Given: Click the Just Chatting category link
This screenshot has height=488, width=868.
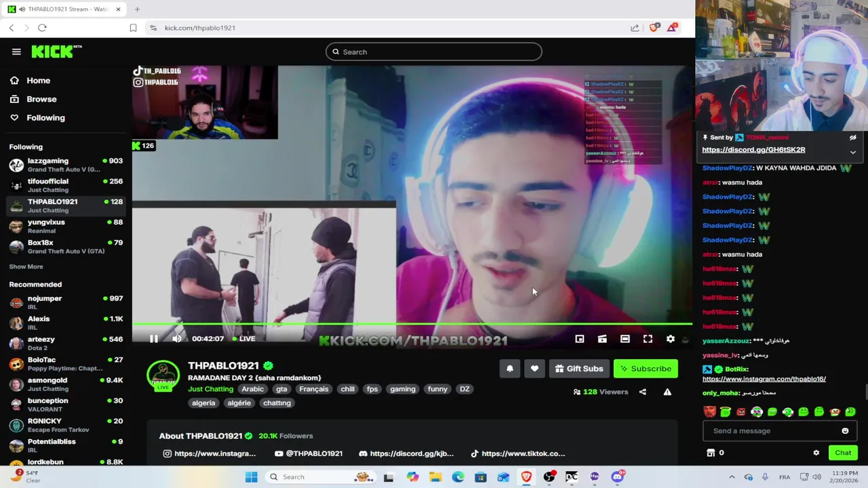Looking at the screenshot, I should pos(210,389).
